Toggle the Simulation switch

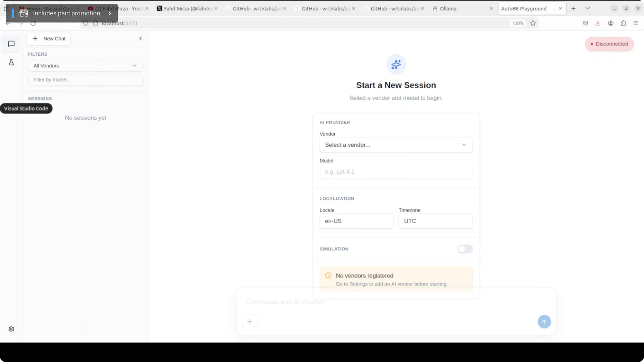pyautogui.click(x=465, y=249)
